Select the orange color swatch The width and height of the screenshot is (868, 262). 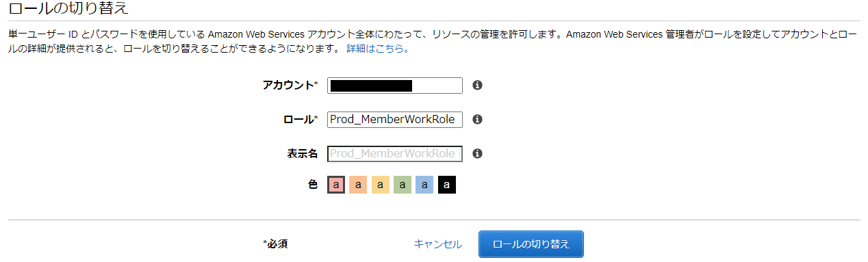358,185
